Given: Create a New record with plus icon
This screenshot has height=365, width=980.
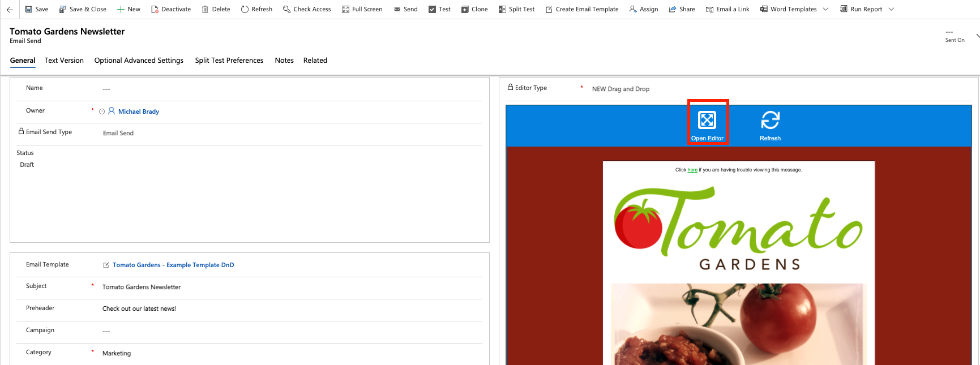Looking at the screenshot, I should (129, 9).
